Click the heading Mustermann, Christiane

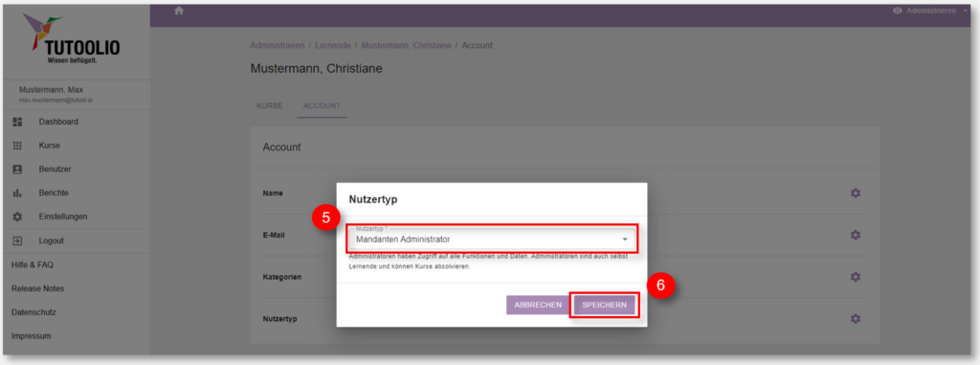click(x=316, y=68)
